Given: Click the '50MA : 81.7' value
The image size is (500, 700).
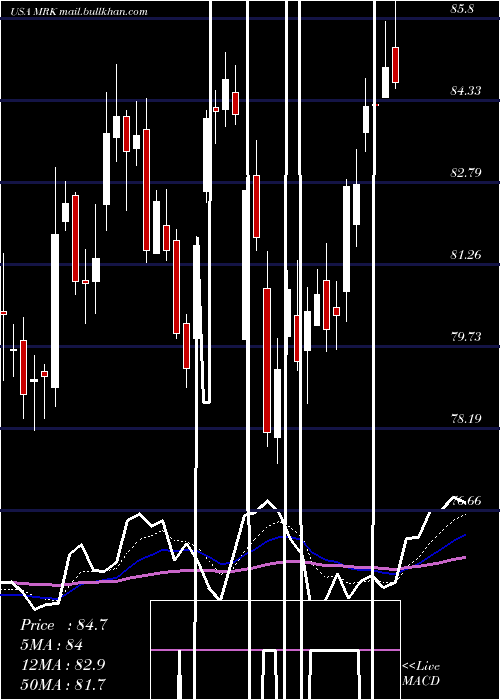Looking at the screenshot, I should tap(63, 684).
